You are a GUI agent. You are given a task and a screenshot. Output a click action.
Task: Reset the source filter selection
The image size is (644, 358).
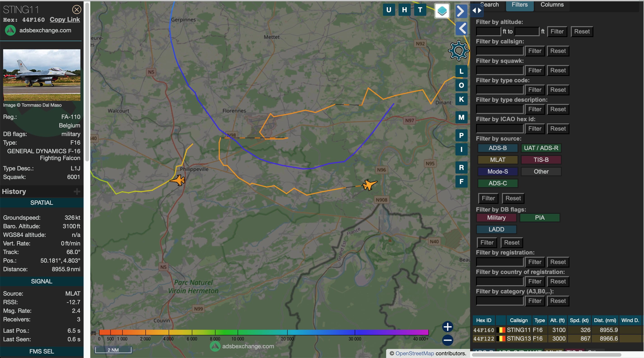pyautogui.click(x=513, y=198)
